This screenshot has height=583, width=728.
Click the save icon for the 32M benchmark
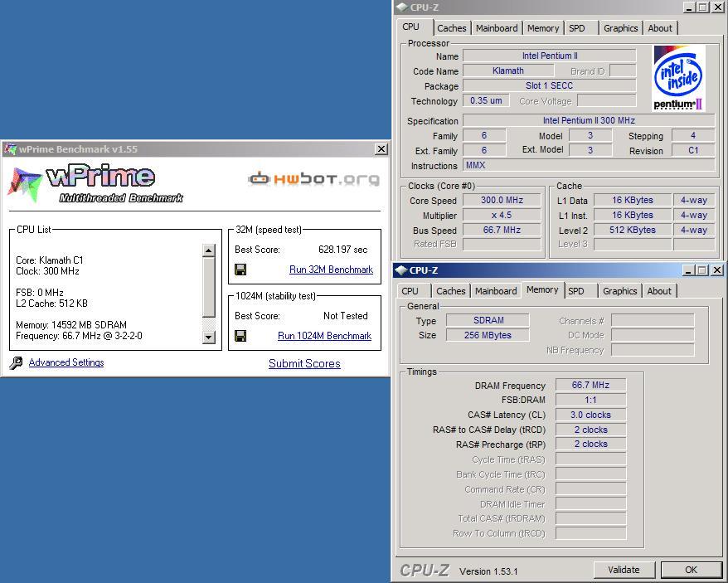[x=240, y=270]
